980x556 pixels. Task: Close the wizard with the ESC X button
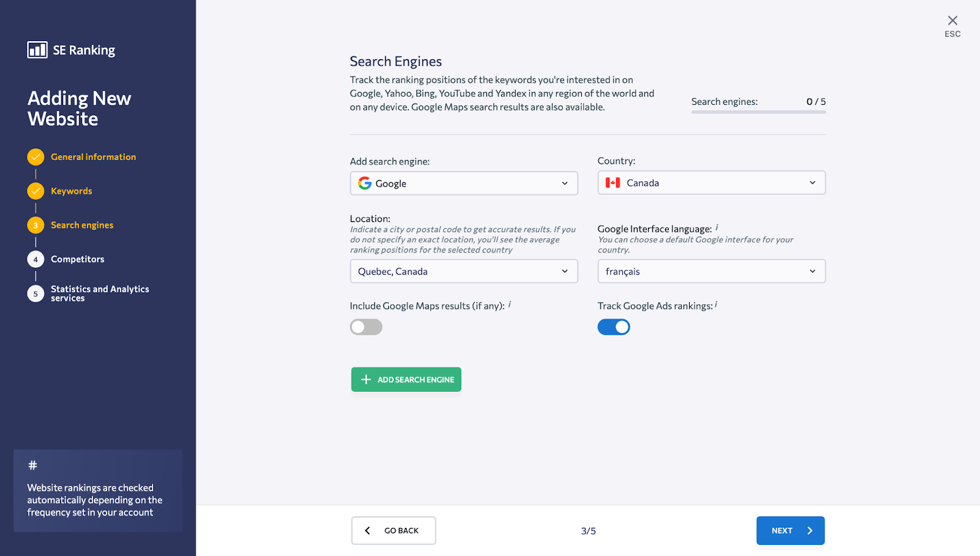tap(952, 21)
